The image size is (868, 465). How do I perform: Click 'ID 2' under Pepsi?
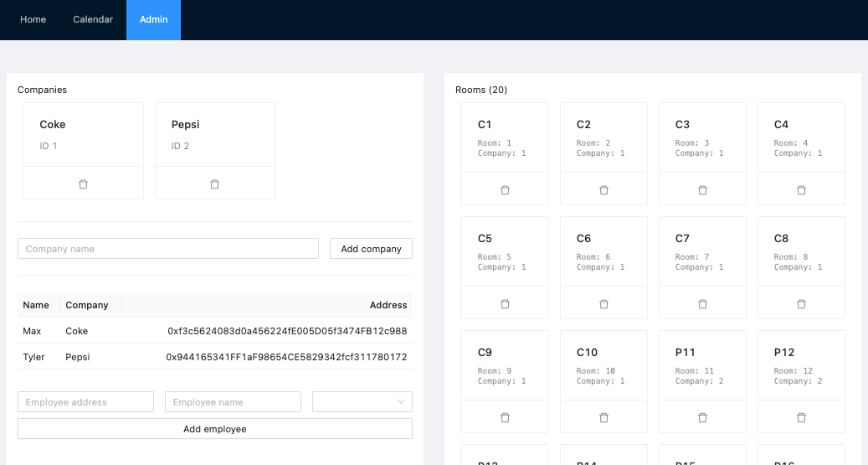[180, 146]
